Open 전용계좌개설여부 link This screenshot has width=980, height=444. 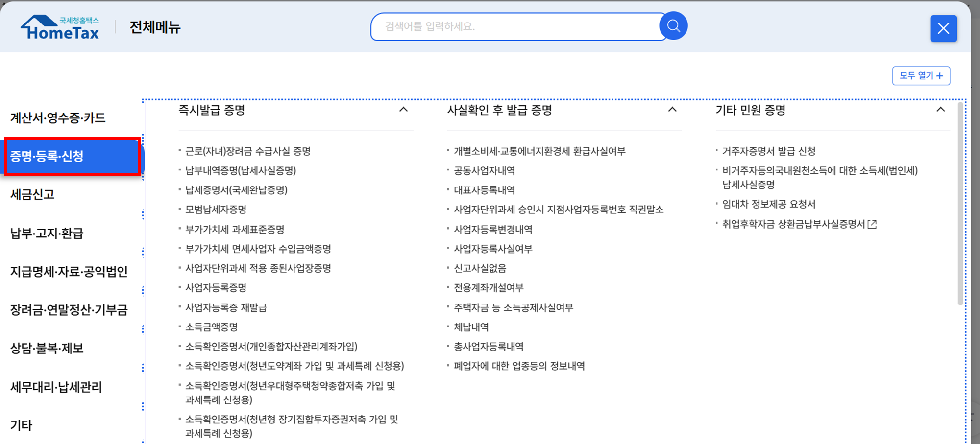point(489,288)
